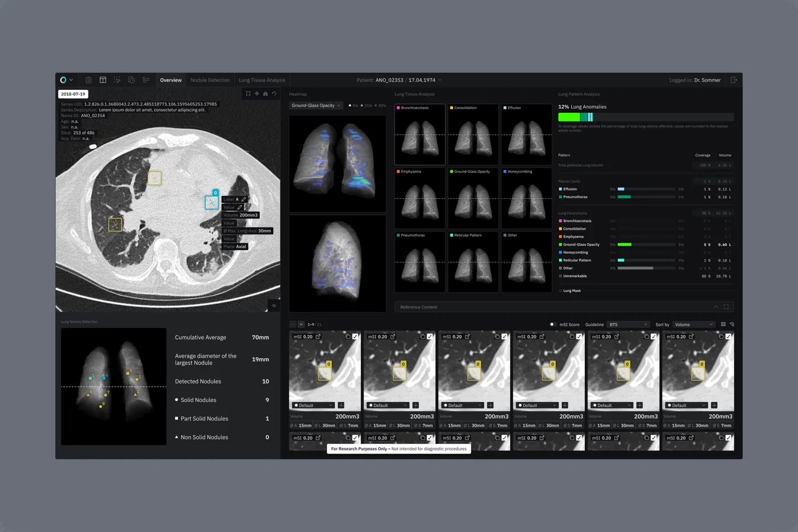This screenshot has width=798, height=532.
Task: Click the 2018-07-19 date badge
Action: [x=73, y=94]
